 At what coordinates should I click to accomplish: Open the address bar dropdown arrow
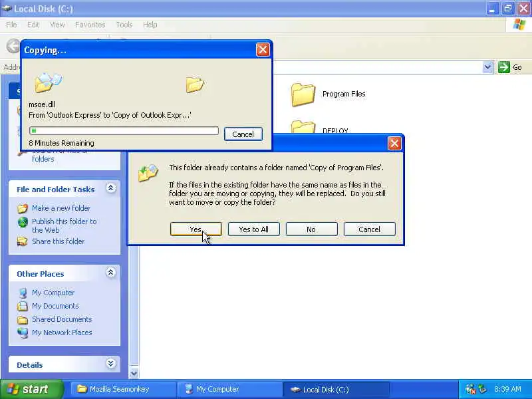(x=487, y=67)
